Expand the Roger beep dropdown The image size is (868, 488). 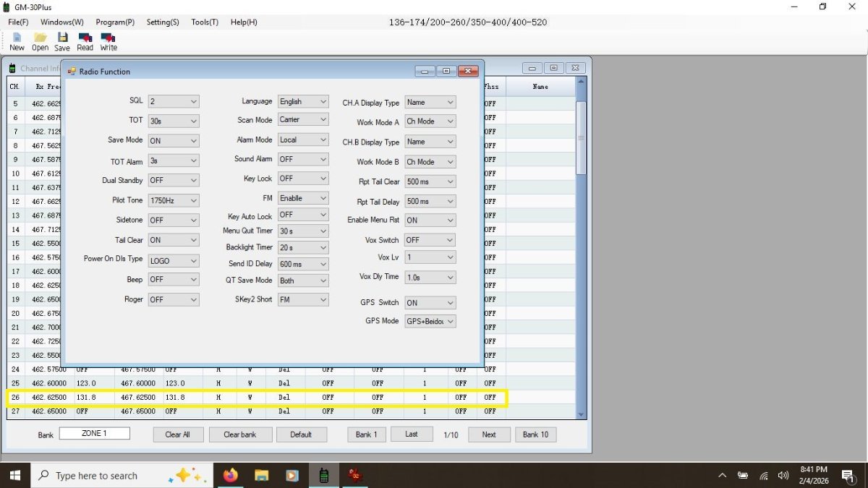(174, 299)
